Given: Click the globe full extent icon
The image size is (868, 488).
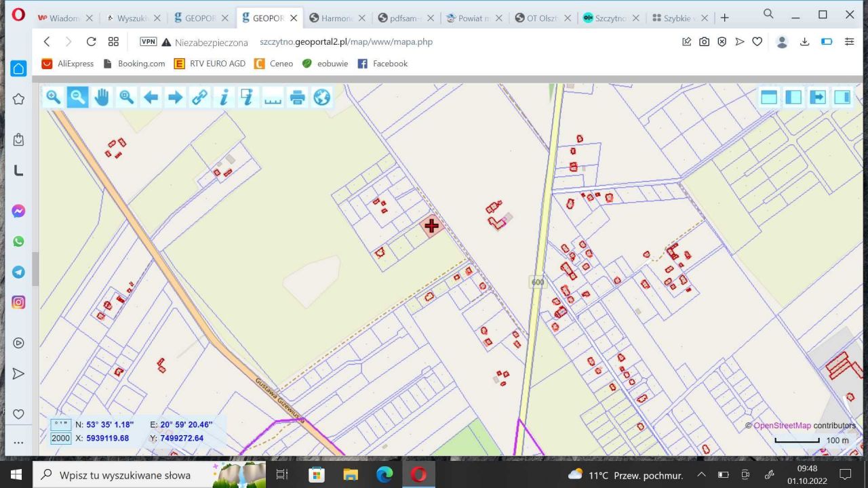Looking at the screenshot, I should (x=321, y=98).
